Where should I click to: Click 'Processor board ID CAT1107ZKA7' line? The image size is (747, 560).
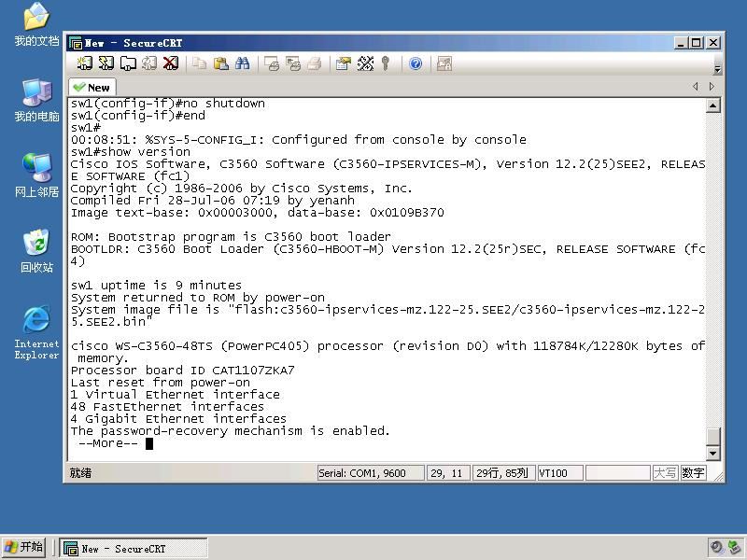(182, 370)
